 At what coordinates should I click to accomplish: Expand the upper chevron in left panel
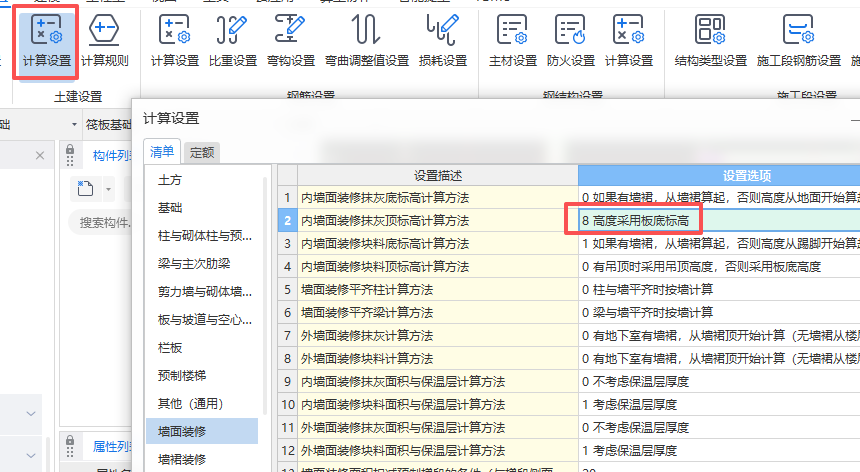click(x=31, y=414)
